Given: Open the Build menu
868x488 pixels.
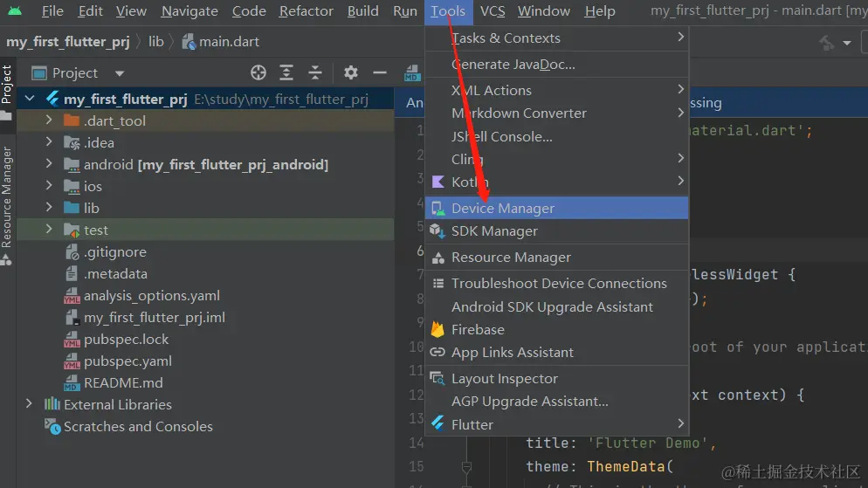Looking at the screenshot, I should pos(362,11).
